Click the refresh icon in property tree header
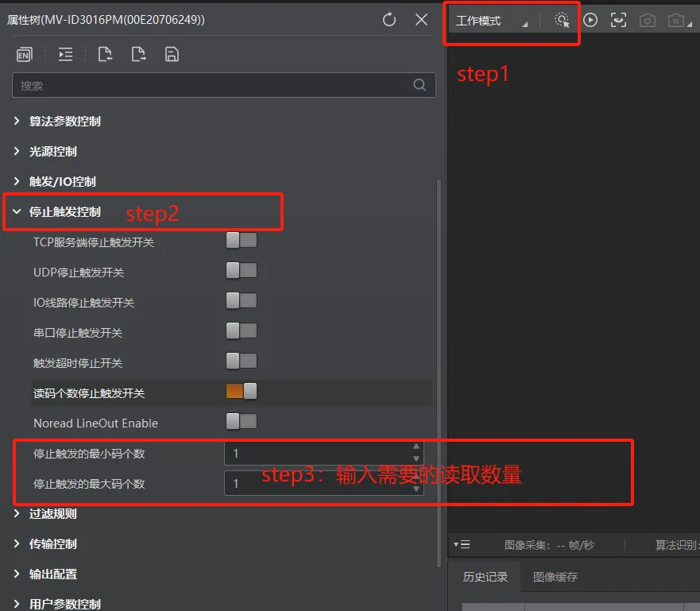 [x=389, y=20]
